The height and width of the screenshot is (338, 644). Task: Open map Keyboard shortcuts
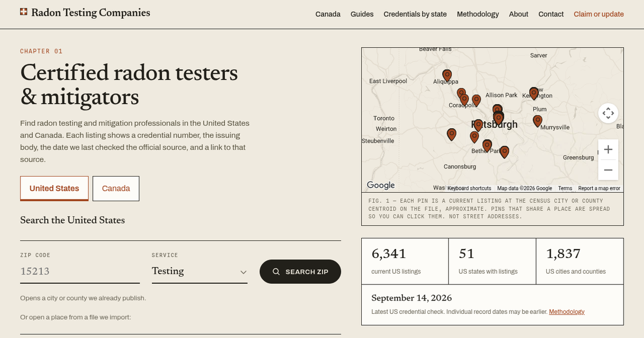coord(470,188)
